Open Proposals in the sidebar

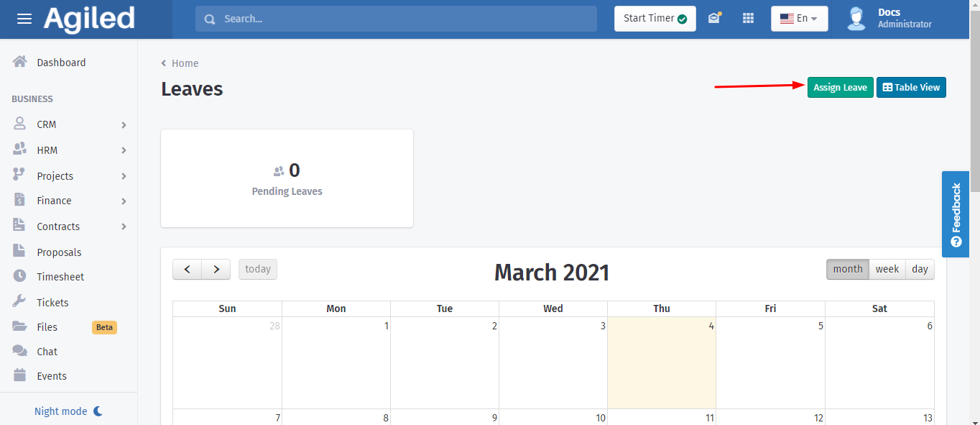[59, 252]
